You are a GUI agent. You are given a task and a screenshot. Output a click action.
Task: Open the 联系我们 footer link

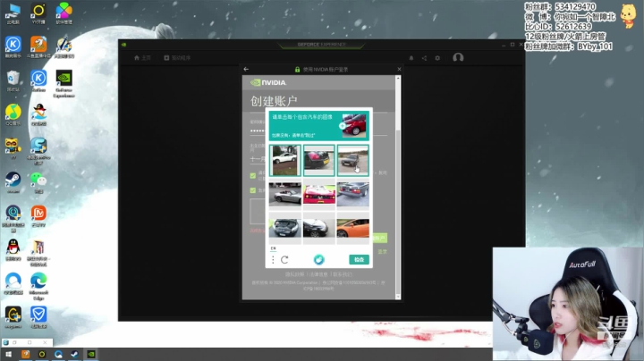[x=343, y=274]
